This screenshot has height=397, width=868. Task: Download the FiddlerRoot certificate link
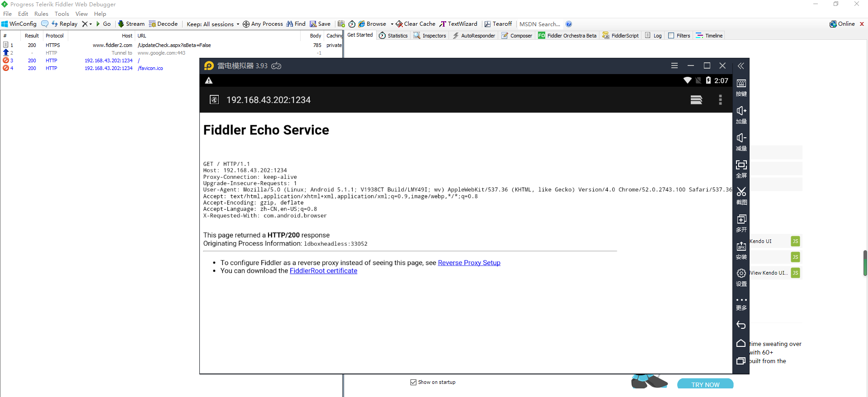(323, 271)
